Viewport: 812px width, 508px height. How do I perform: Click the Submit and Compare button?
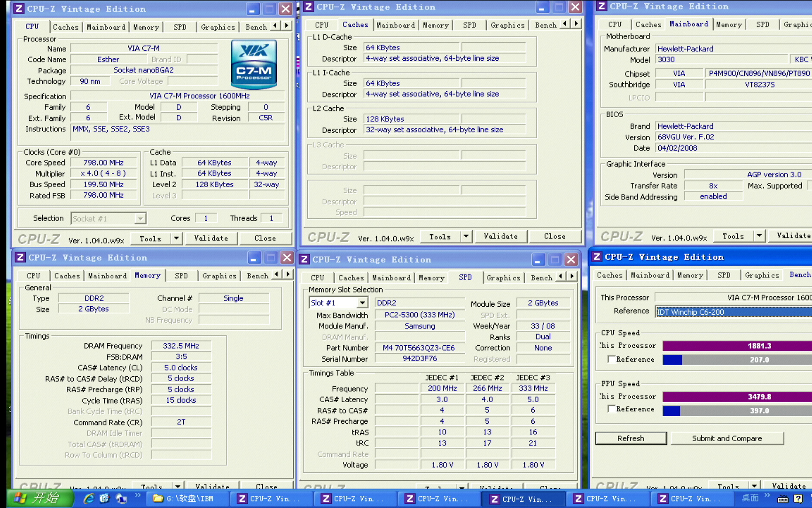[x=726, y=438]
